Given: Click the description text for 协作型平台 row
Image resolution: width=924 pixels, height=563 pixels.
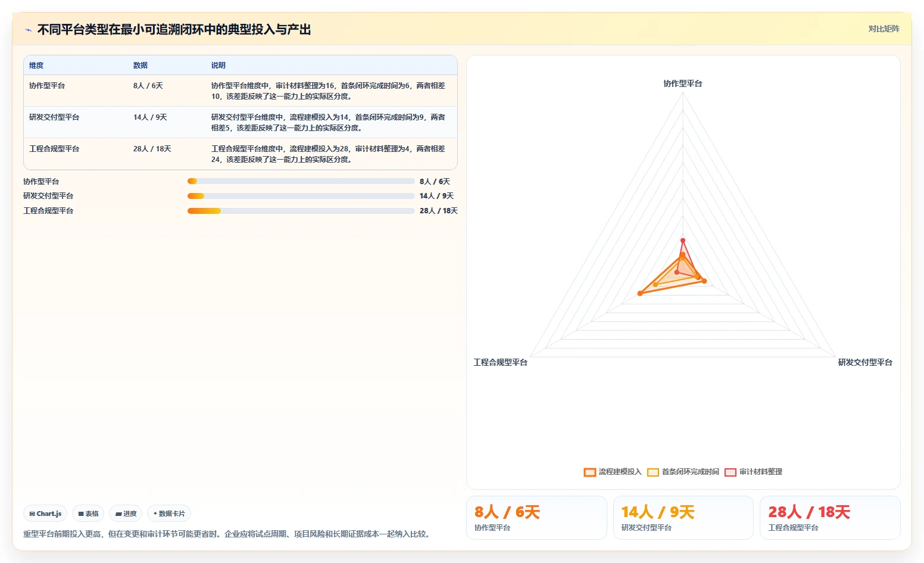Looking at the screenshot, I should pos(328,91).
